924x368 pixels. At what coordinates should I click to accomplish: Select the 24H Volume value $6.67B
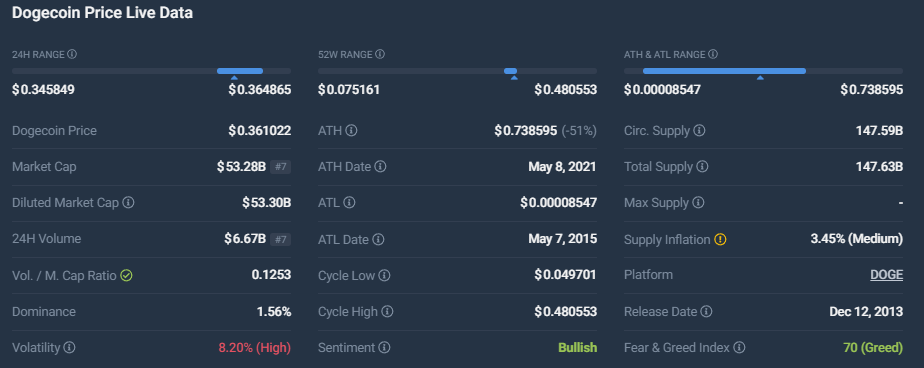[x=245, y=239]
